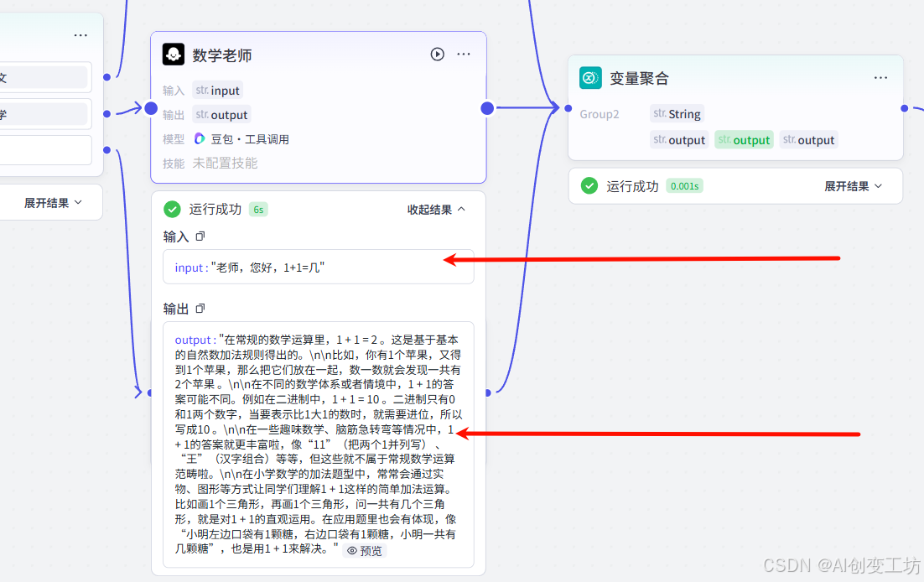Click the output result text box

pos(319,444)
